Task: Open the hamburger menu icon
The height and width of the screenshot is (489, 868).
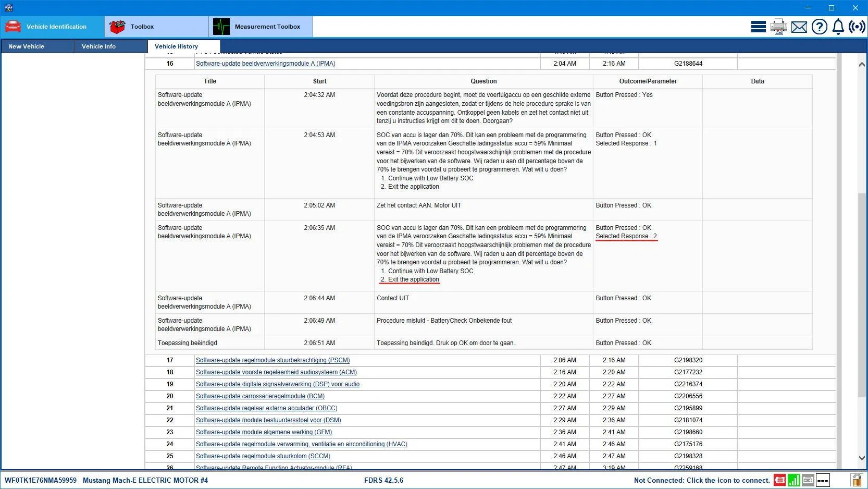Action: pos(758,27)
